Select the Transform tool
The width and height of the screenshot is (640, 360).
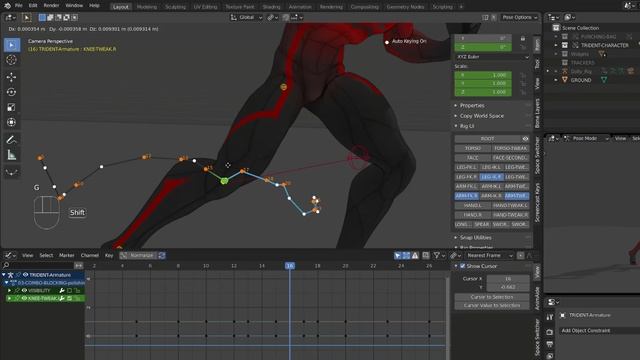pos(11,122)
